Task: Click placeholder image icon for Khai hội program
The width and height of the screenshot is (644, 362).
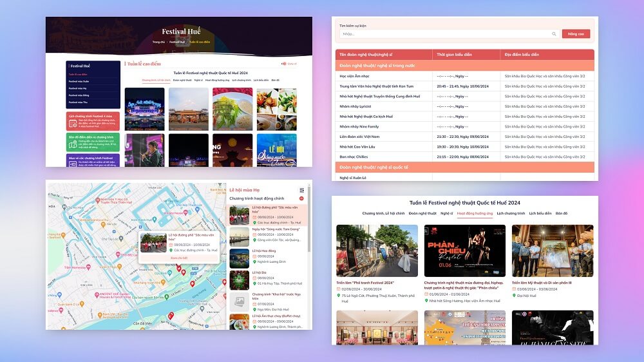Action: pyautogui.click(x=239, y=301)
